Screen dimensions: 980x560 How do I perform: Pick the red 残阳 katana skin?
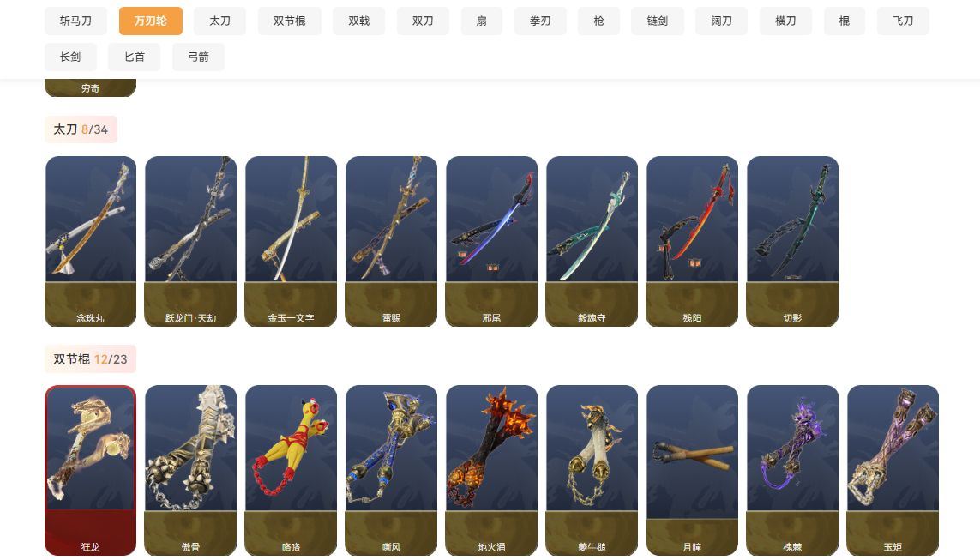[x=692, y=241]
